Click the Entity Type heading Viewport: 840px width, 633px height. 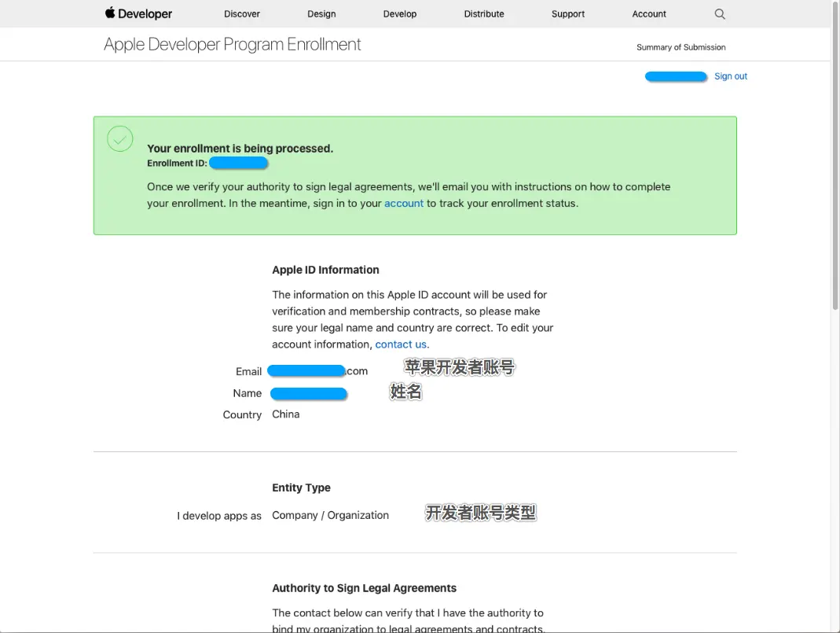(301, 488)
